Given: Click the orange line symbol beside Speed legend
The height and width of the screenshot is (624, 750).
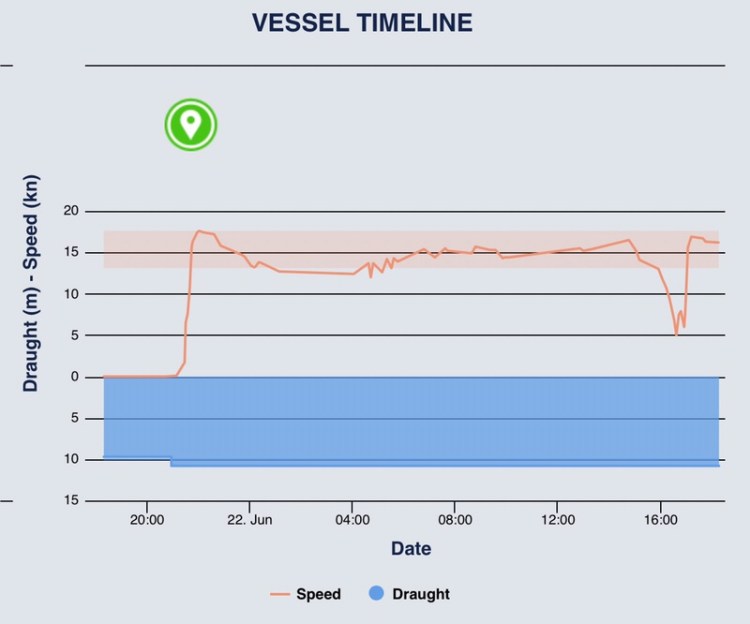Looking at the screenshot, I should pyautogui.click(x=280, y=594).
